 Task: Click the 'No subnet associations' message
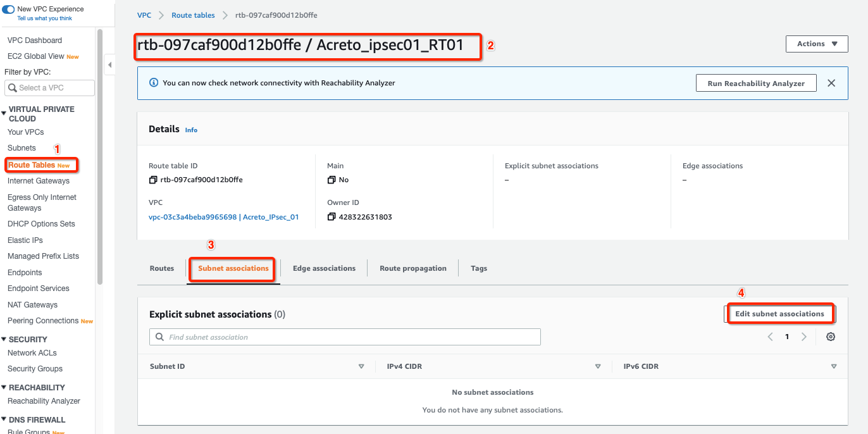pyautogui.click(x=493, y=392)
